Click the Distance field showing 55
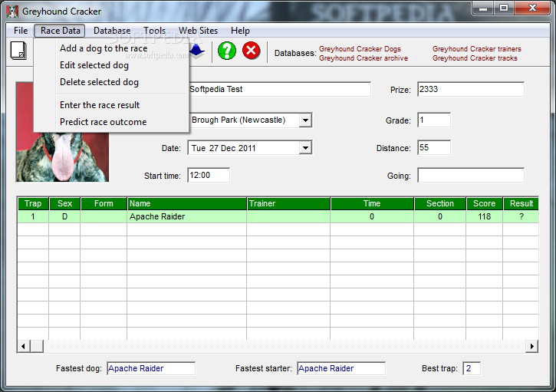Image resolution: width=556 pixels, height=392 pixels. [434, 147]
